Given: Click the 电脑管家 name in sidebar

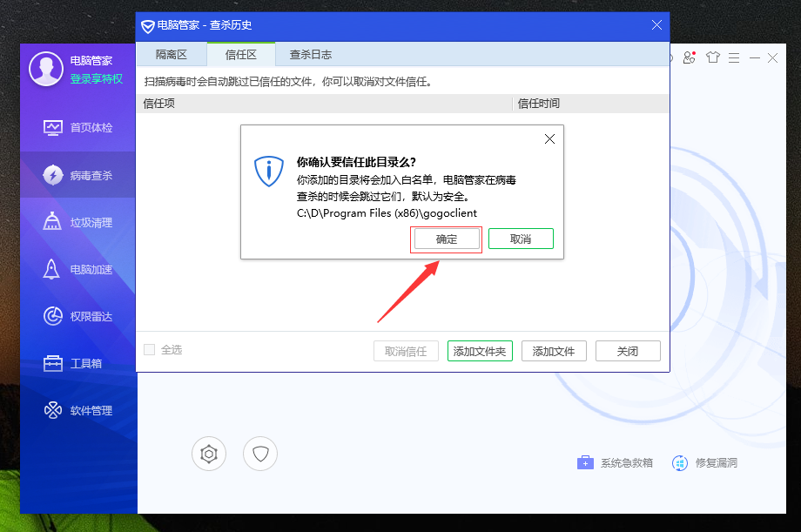Looking at the screenshot, I should 91,61.
